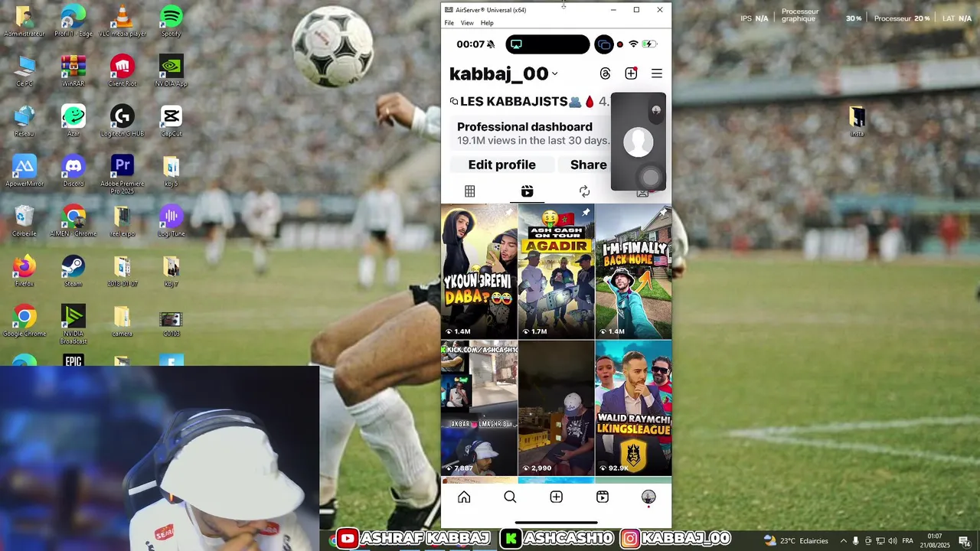
Task: Open Adobe Premiere Pro 2025 shortcut
Action: pos(122,174)
